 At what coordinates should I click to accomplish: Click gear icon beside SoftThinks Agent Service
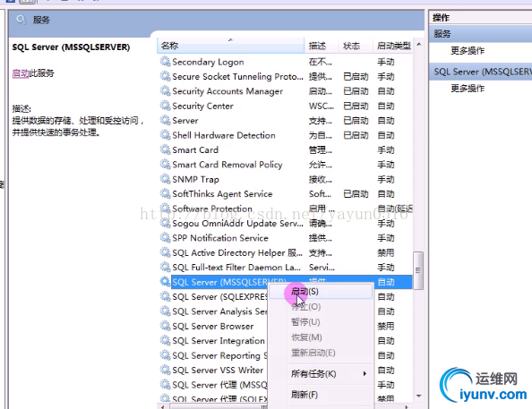point(165,193)
